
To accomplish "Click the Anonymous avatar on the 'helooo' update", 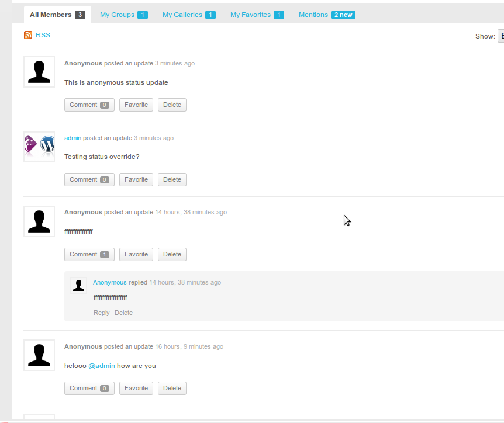I will (x=39, y=355).
